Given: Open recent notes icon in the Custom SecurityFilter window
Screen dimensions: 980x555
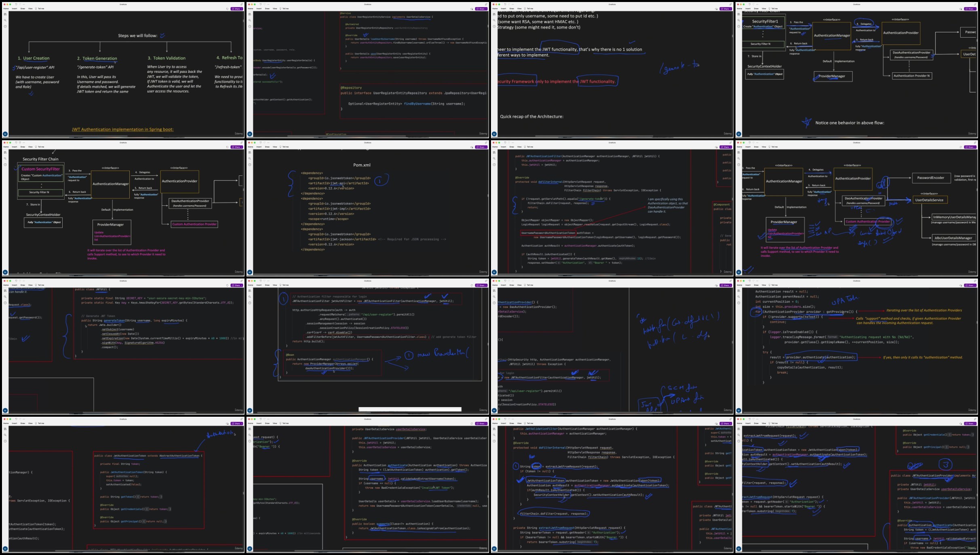Looking at the screenshot, I should (5, 165).
